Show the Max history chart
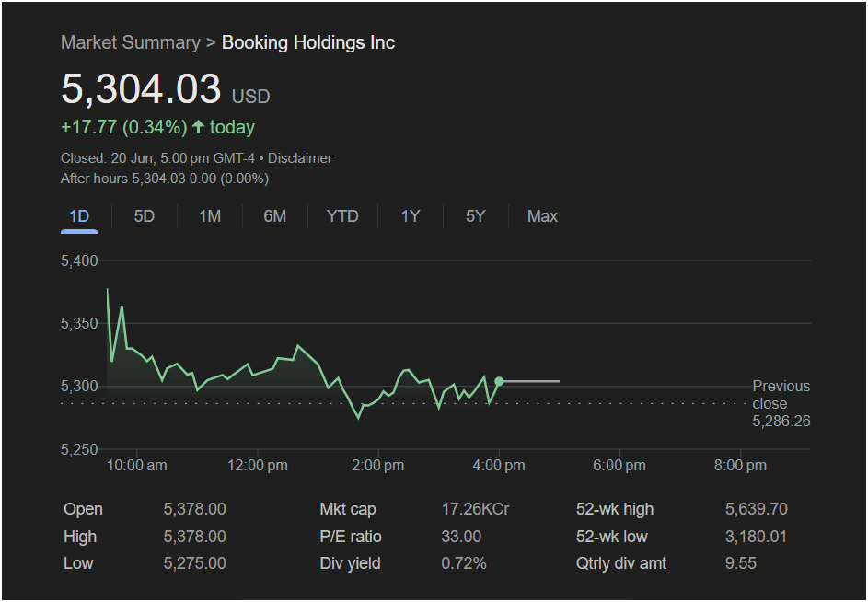Viewport: 868px width, 602px height. (x=542, y=216)
